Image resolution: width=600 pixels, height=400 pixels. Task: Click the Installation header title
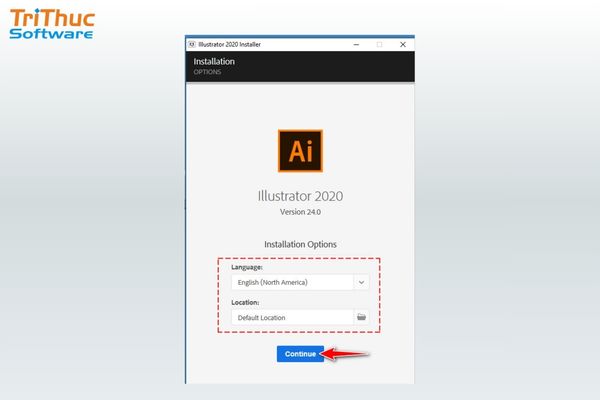coord(214,61)
